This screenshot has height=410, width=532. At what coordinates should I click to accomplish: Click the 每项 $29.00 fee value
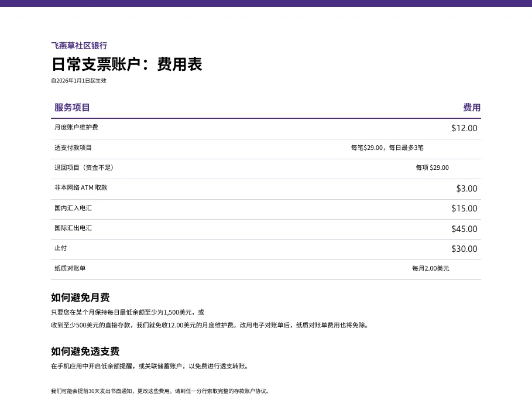coord(433,168)
